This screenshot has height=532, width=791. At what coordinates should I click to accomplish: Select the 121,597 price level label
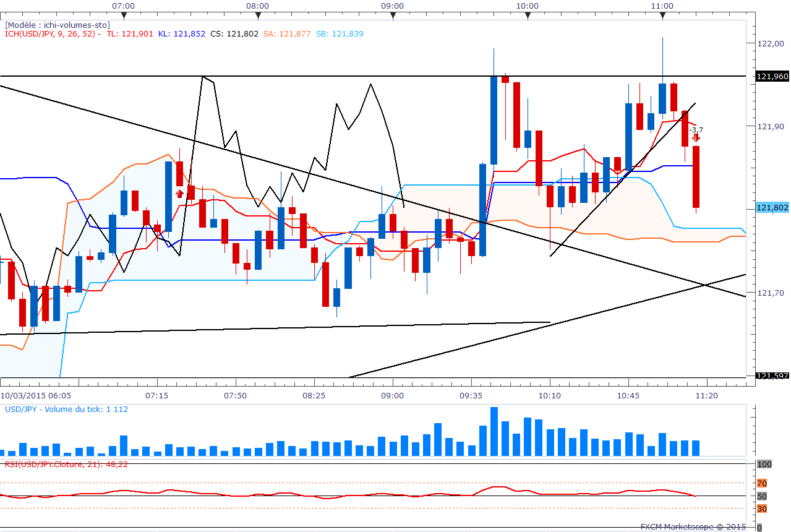772,376
